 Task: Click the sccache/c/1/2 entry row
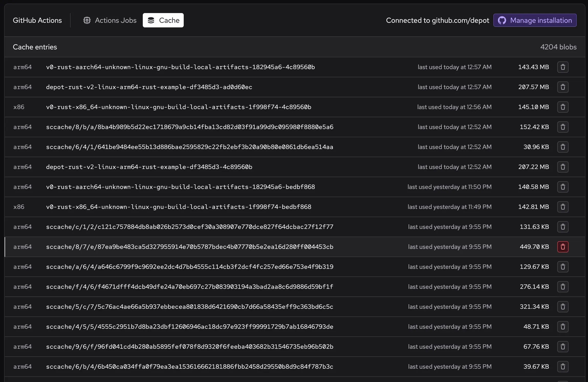(x=190, y=227)
